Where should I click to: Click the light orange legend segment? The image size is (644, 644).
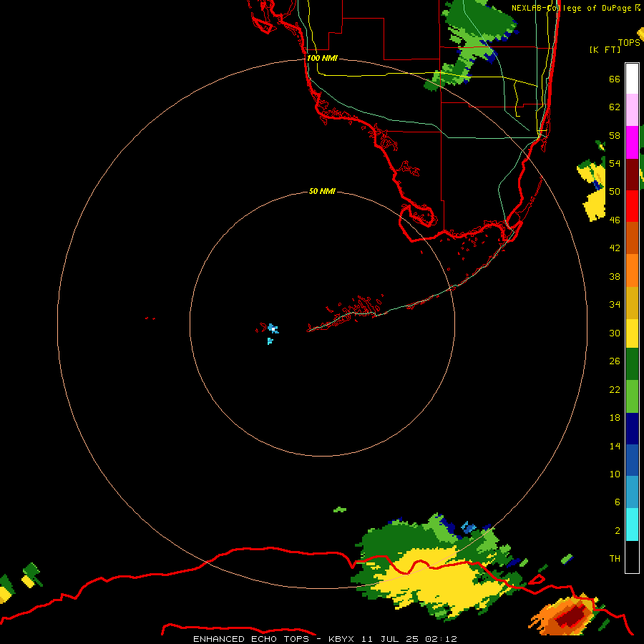(x=632, y=270)
